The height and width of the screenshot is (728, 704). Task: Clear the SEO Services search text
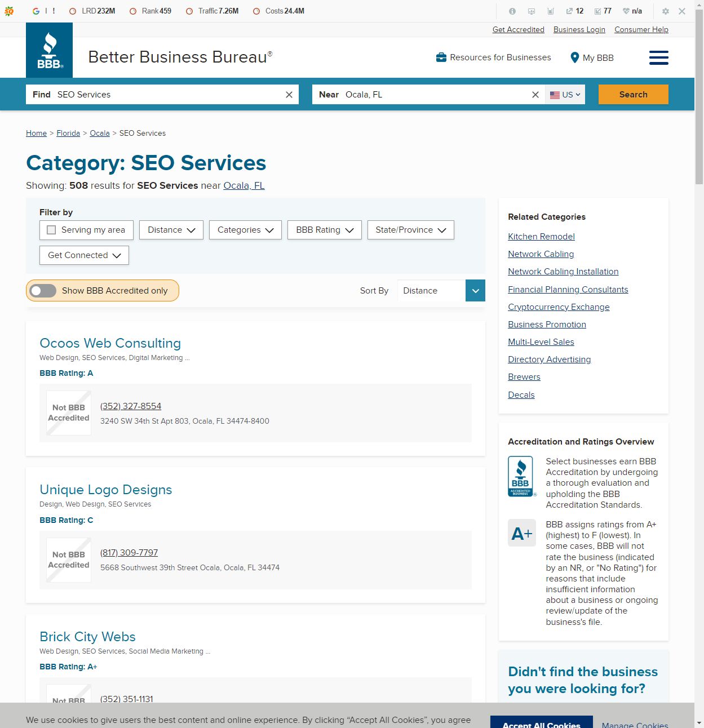click(289, 95)
